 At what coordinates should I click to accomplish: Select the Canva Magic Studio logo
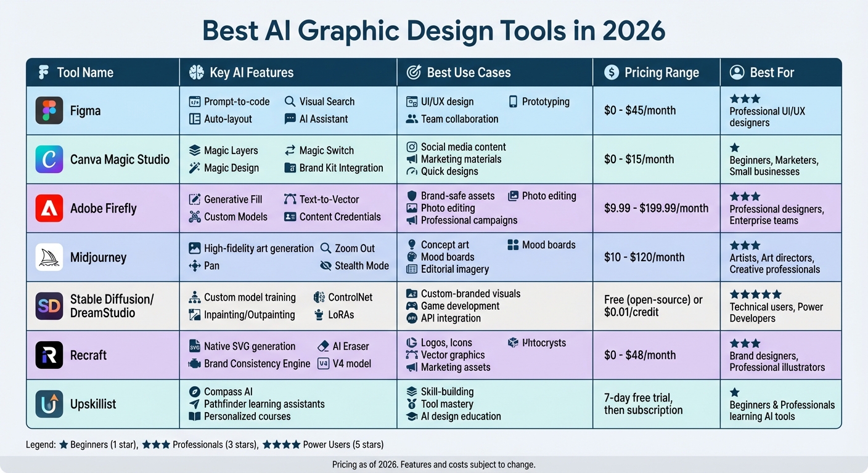(48, 159)
